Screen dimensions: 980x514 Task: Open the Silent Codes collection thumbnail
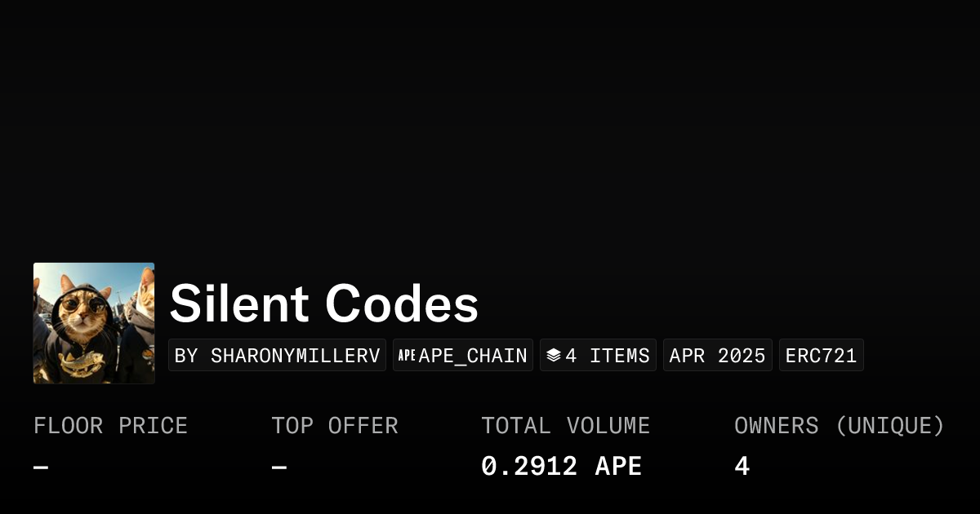94,323
